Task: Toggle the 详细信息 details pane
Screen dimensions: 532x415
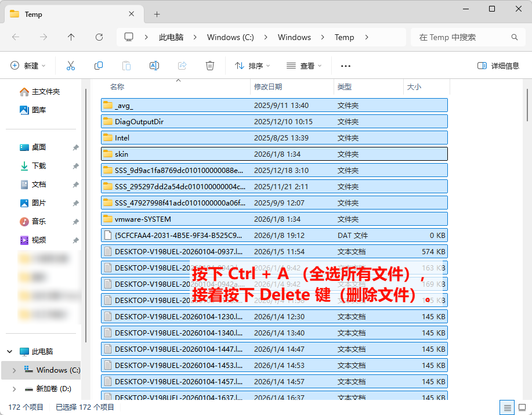Action: tap(498, 66)
